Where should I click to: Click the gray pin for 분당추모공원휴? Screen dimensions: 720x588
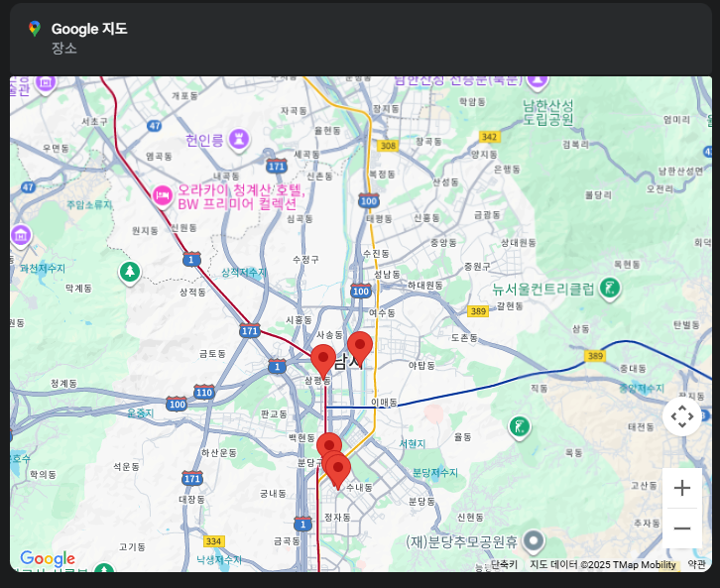coord(534,541)
